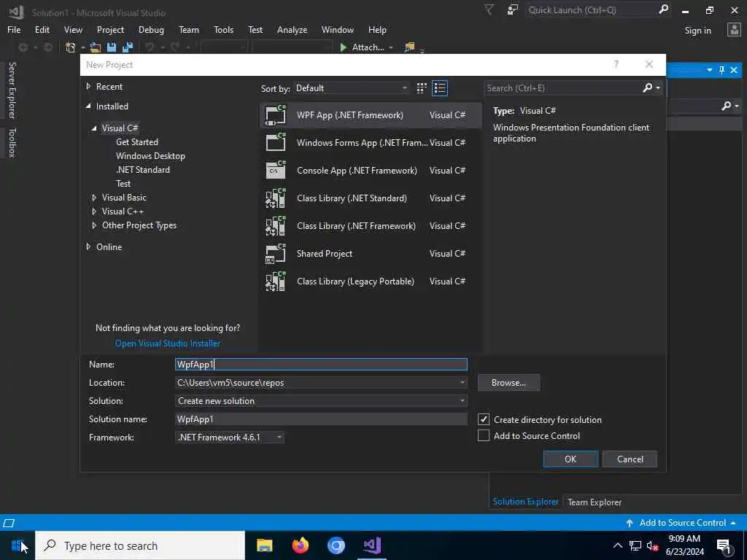Click the New Project dialog help question mark
Image resolution: width=747 pixels, height=560 pixels.
[x=616, y=64]
